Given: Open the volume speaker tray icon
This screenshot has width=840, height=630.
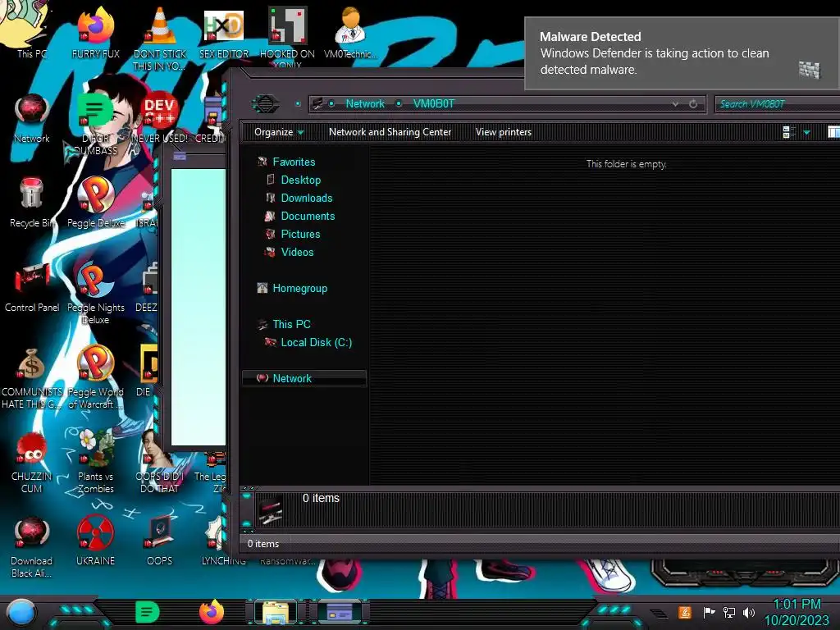Looking at the screenshot, I should point(749,612).
